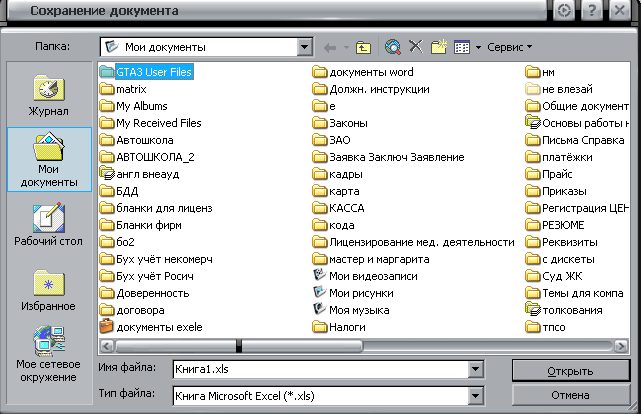This screenshot has width=641, height=414.
Task: Select the My Received Files folder
Action: [x=150, y=123]
